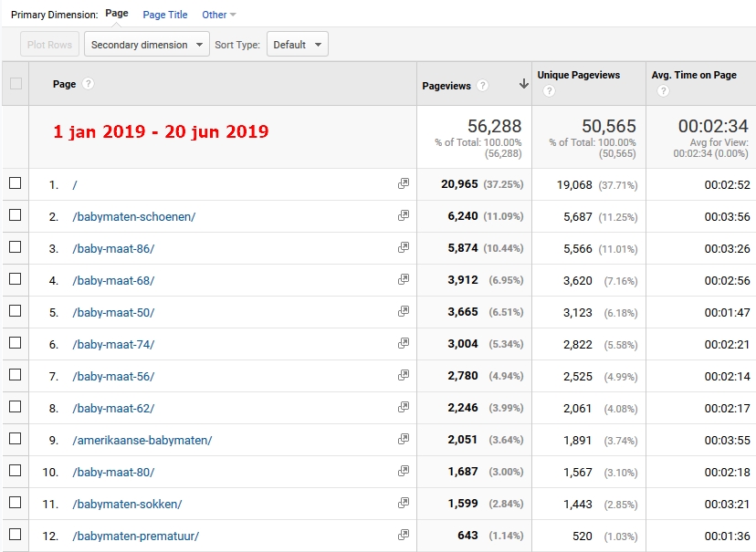Screen dimensions: 756x552
Task: Show help for Pageviews column
Action: 482,86
